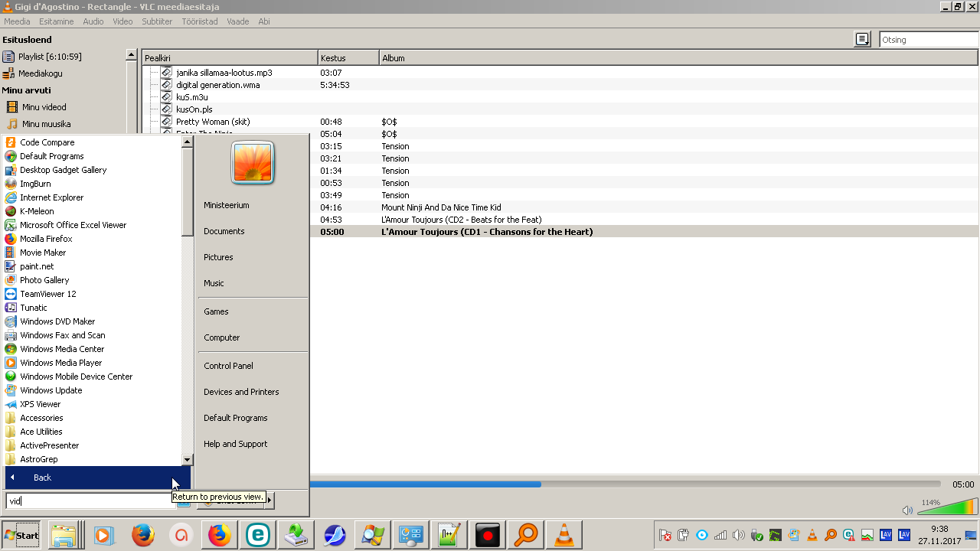Mute audio with VLC speaker icon
The height and width of the screenshot is (551, 980).
click(907, 510)
